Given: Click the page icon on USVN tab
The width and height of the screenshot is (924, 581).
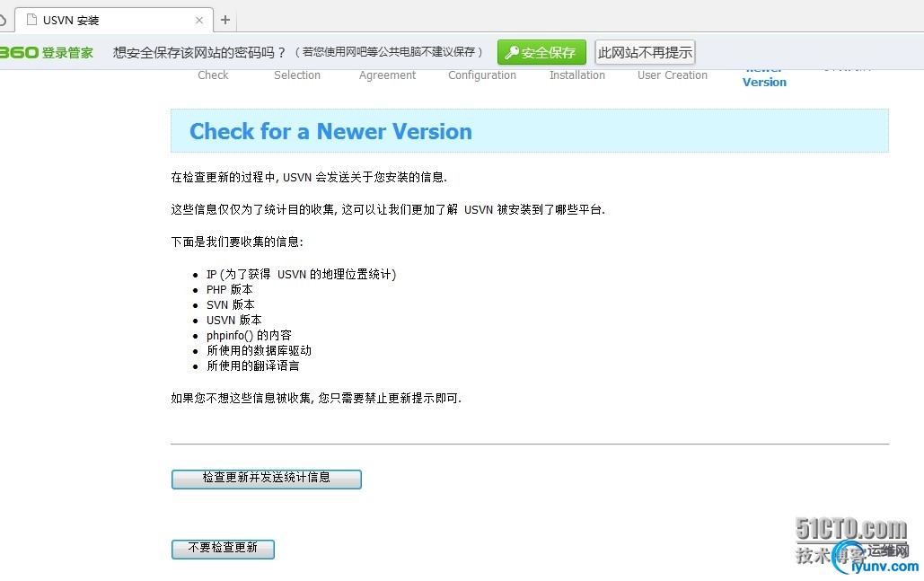Looking at the screenshot, I should click(31, 20).
